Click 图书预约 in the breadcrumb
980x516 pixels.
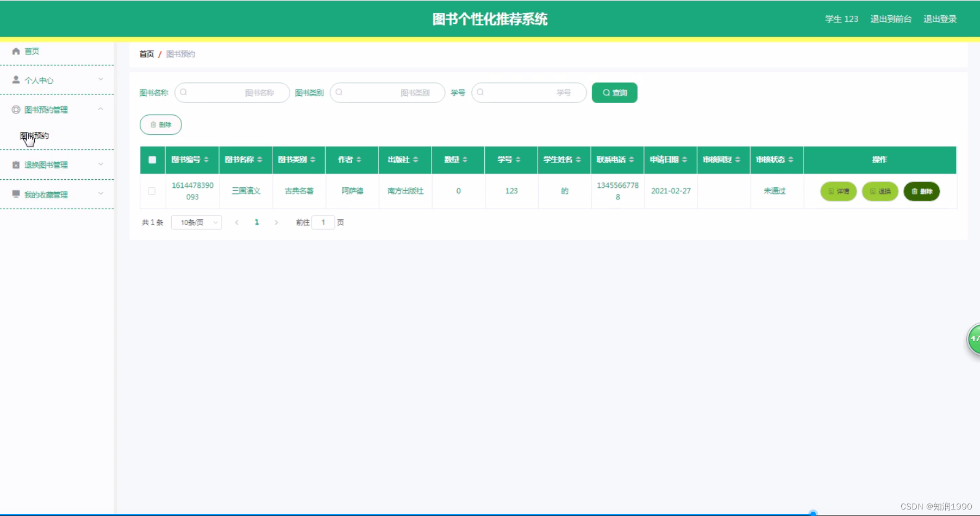pos(180,54)
